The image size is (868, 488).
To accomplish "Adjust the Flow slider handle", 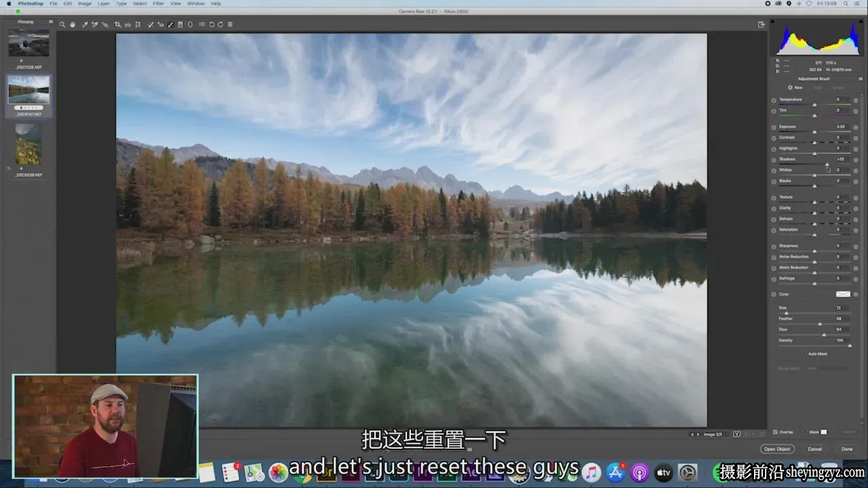I will click(824, 335).
